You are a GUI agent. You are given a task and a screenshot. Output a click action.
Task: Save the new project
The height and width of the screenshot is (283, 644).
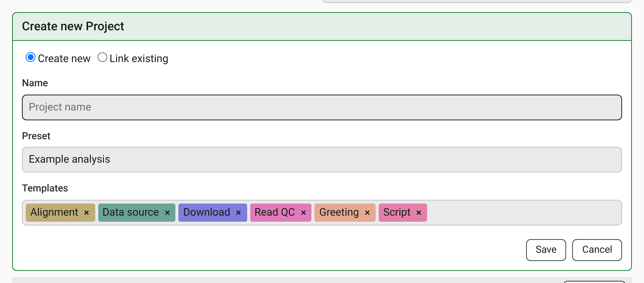[546, 250]
